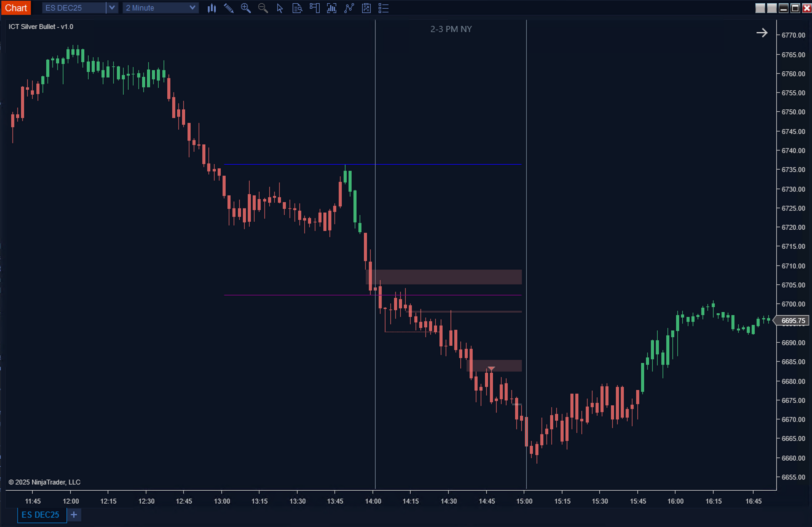
Task: Open the 2 Minute interval dropdown
Action: (x=160, y=8)
